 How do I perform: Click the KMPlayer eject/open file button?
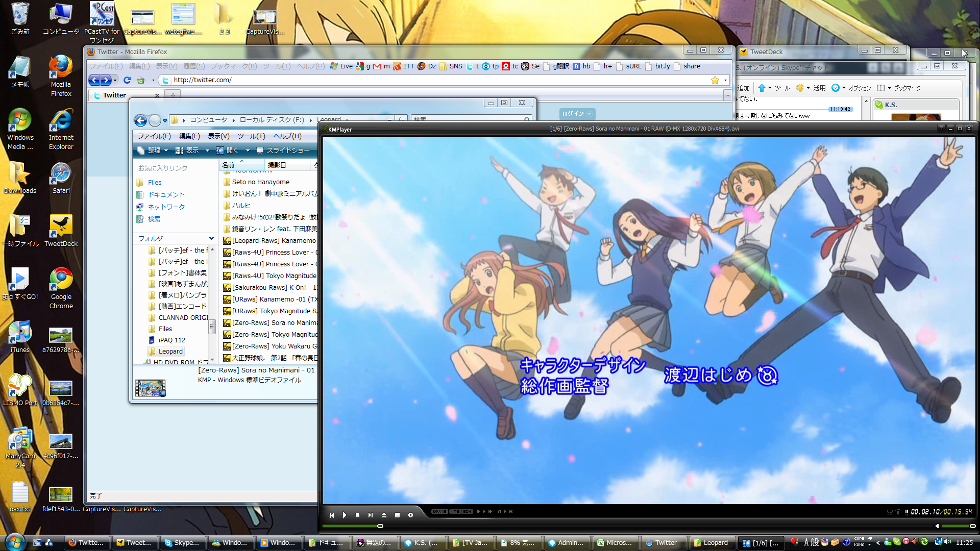tap(384, 515)
